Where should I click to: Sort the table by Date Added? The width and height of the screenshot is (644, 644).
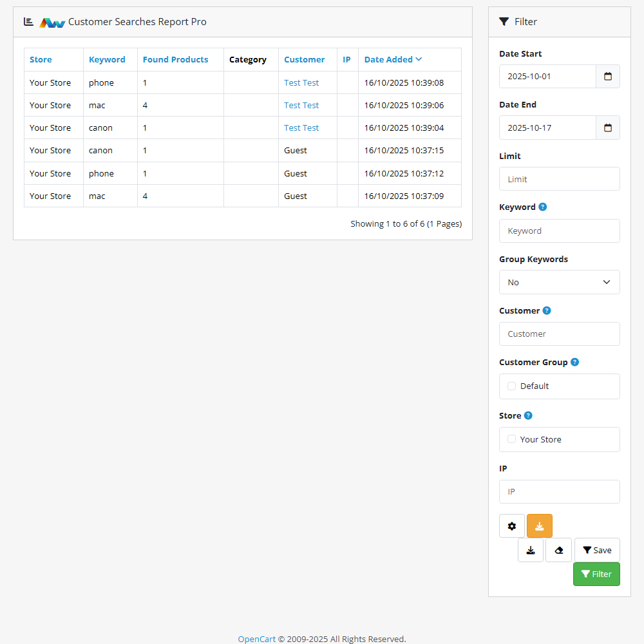[x=388, y=59]
